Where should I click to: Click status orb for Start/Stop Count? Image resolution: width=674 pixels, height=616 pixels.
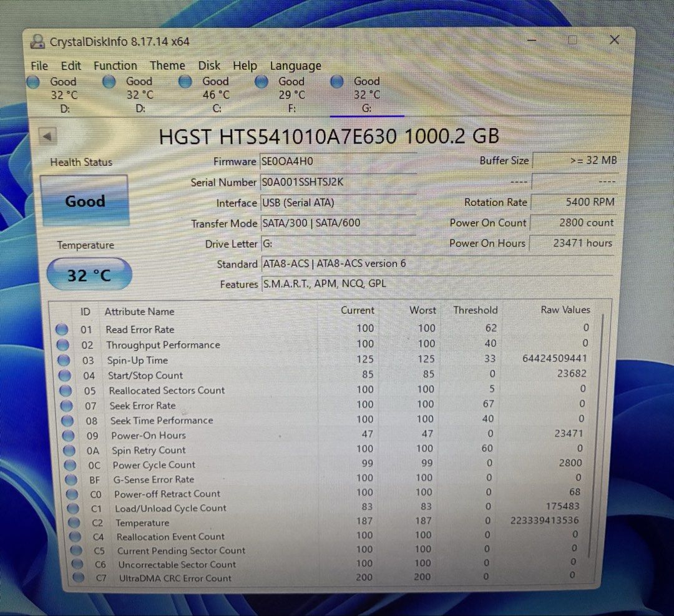pyautogui.click(x=64, y=376)
